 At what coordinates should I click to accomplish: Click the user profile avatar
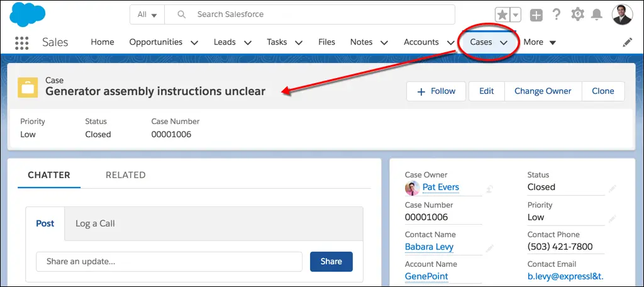click(x=622, y=15)
